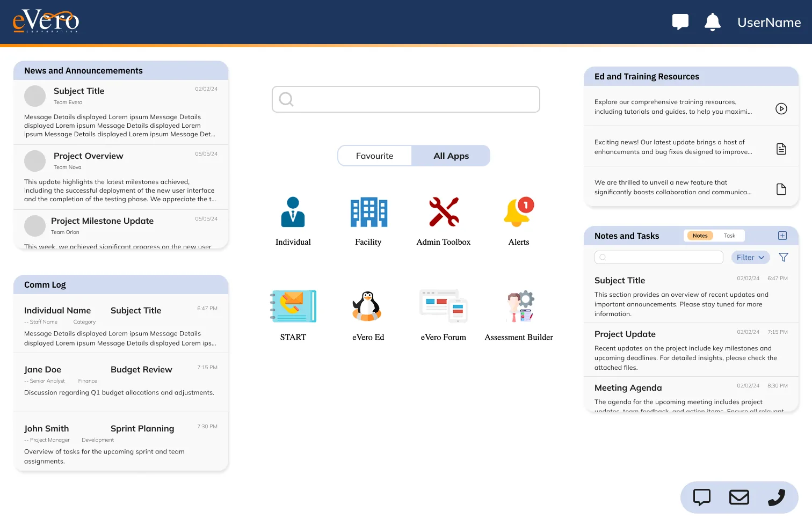Open the Individual app
This screenshot has height=527, width=812.
click(x=293, y=221)
